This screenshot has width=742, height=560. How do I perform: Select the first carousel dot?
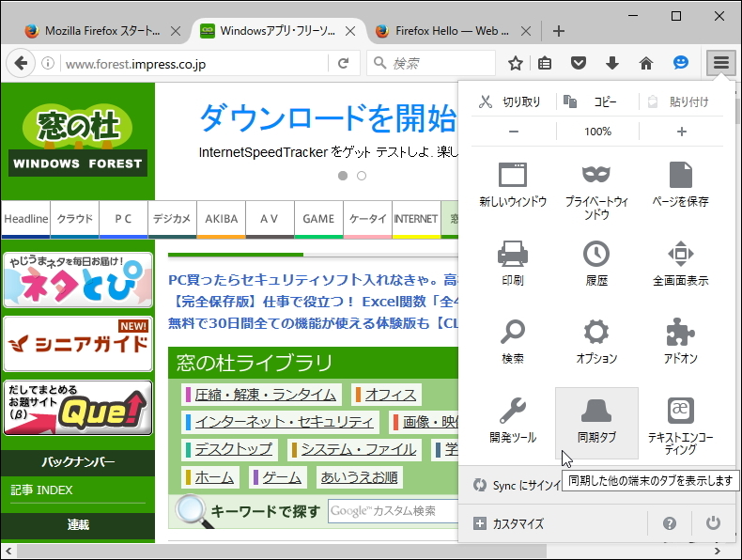pos(343,176)
